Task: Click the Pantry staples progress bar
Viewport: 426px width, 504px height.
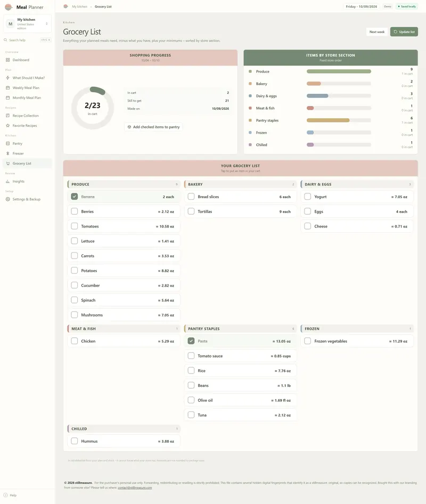Action: 339,120
